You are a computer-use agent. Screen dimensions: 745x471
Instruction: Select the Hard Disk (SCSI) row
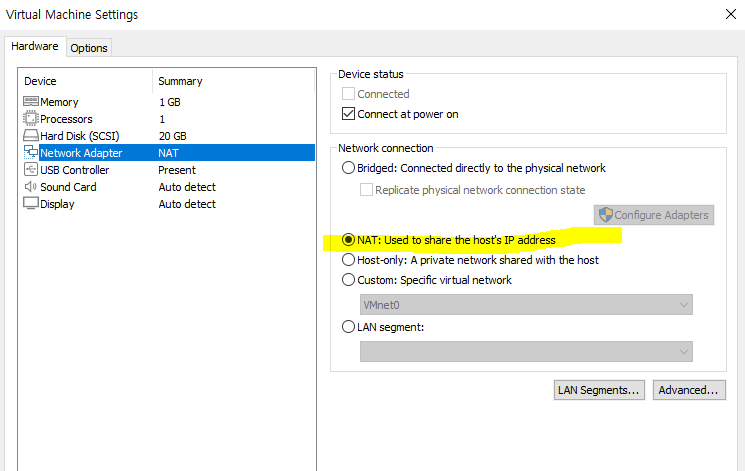coord(168,136)
